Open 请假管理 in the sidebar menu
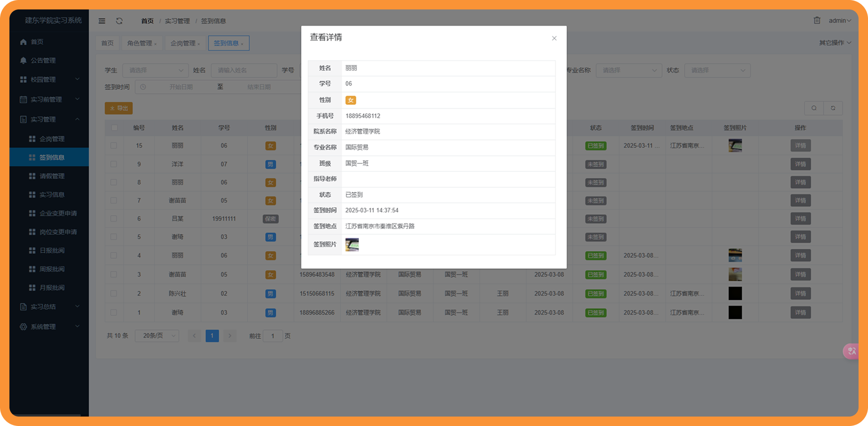 pyautogui.click(x=52, y=176)
